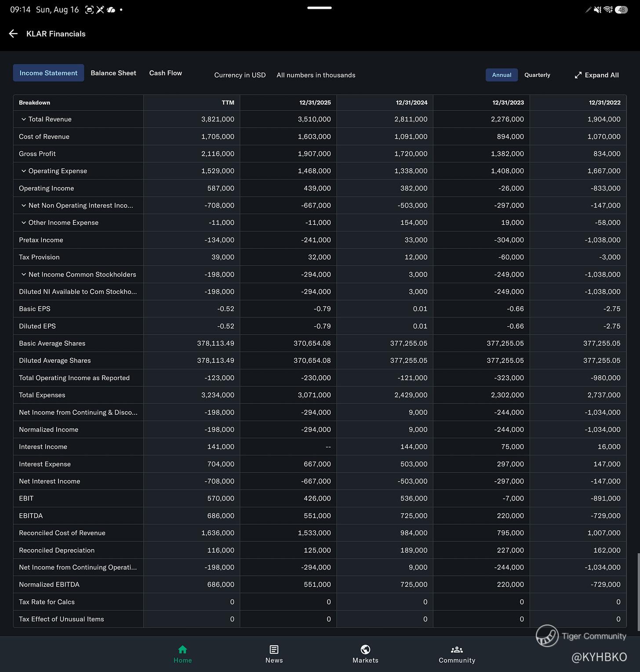
Task: Select the Diluted EPS row label
Action: pos(37,326)
